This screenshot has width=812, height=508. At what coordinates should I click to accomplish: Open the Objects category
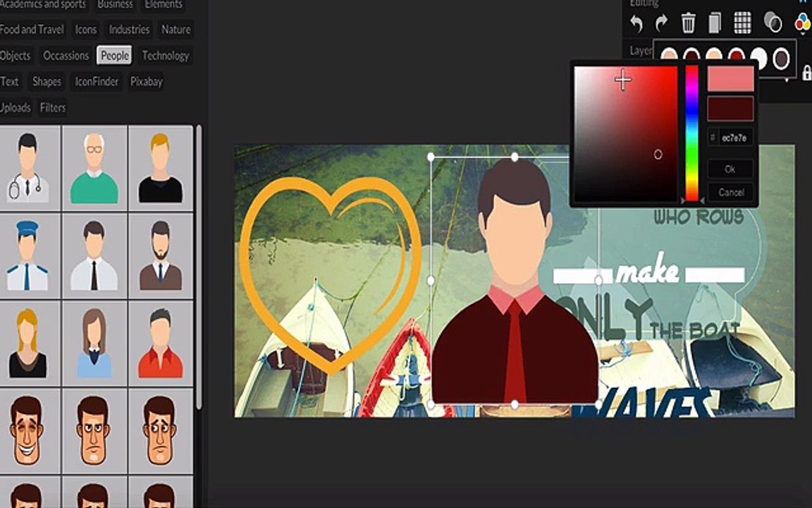pyautogui.click(x=16, y=56)
